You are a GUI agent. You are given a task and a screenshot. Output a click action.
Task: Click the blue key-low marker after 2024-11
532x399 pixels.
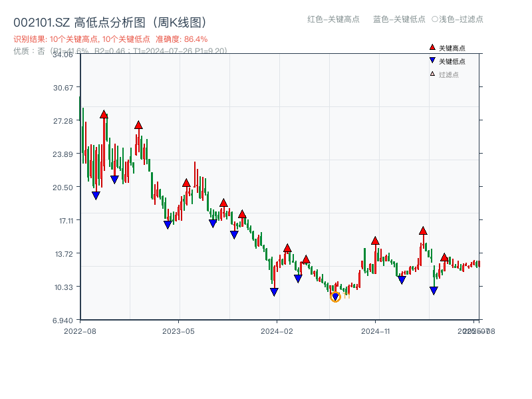click(x=434, y=290)
